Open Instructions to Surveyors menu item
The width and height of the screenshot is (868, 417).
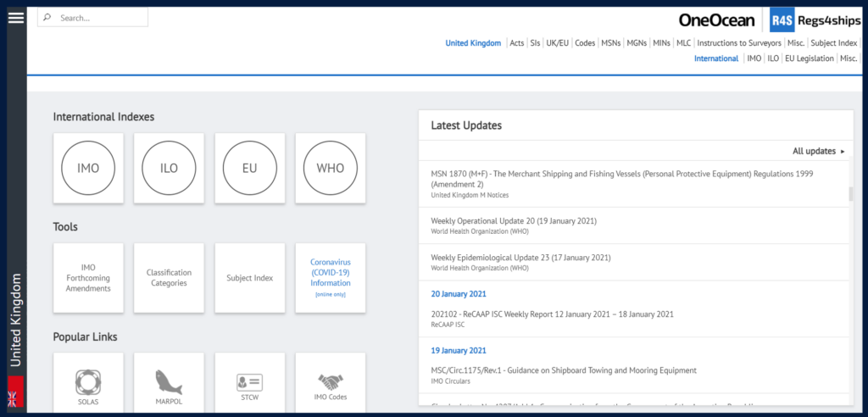739,42
